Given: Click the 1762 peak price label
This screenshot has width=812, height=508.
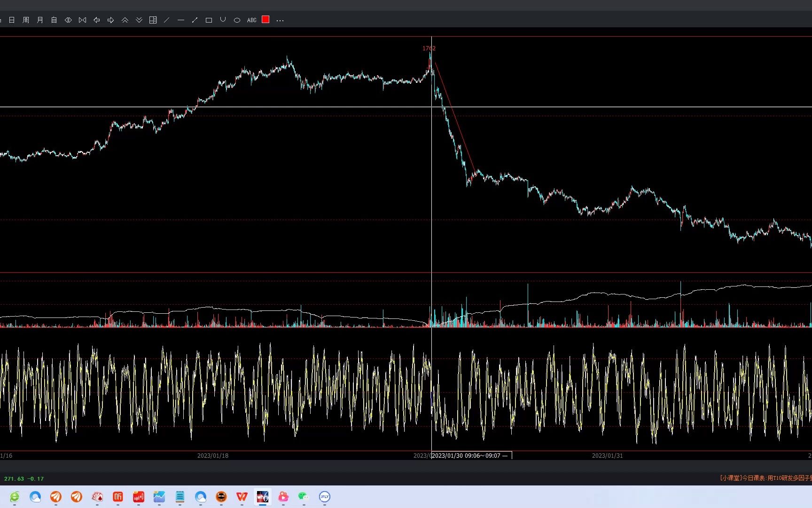Looking at the screenshot, I should pyautogui.click(x=429, y=48).
